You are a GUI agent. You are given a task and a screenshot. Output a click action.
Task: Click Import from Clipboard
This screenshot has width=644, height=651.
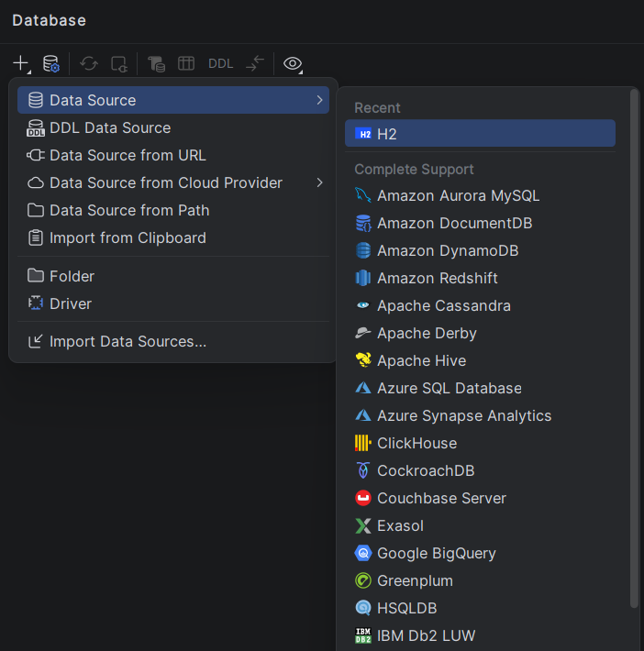pyautogui.click(x=128, y=237)
